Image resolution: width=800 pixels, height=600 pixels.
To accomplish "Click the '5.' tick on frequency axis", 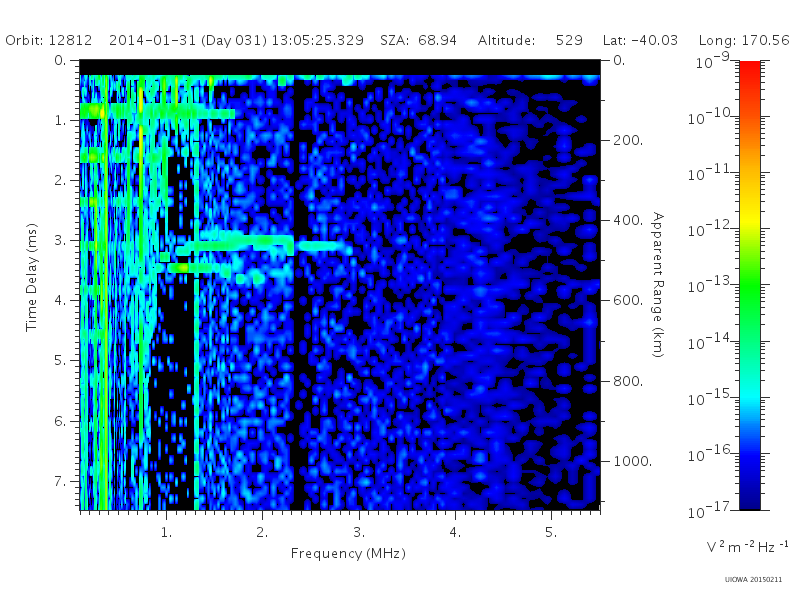I will (x=551, y=533).
